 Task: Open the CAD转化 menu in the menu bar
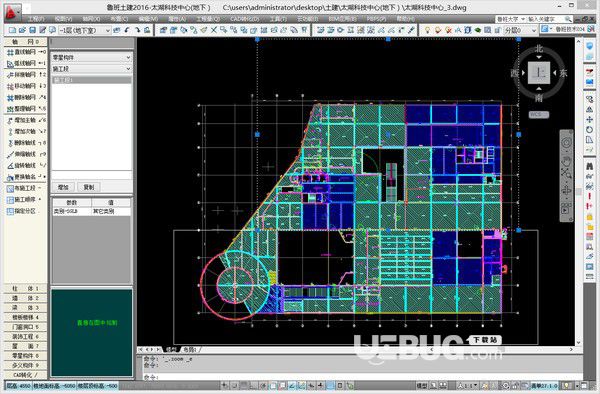245,19
